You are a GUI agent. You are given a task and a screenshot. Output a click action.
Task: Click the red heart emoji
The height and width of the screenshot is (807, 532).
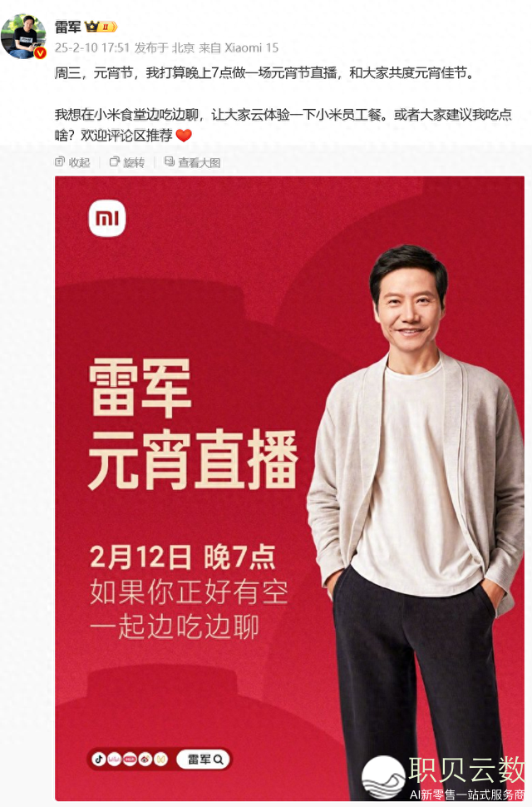pos(184,136)
